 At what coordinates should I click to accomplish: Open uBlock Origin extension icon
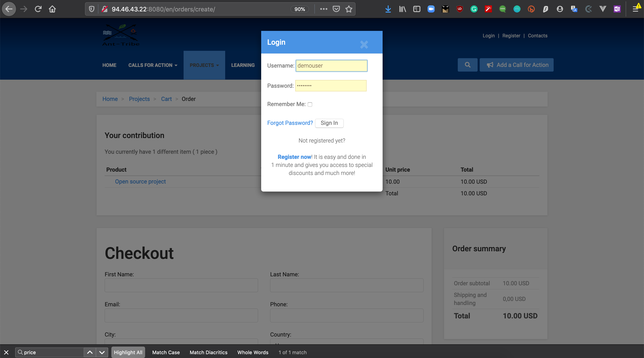tap(460, 9)
